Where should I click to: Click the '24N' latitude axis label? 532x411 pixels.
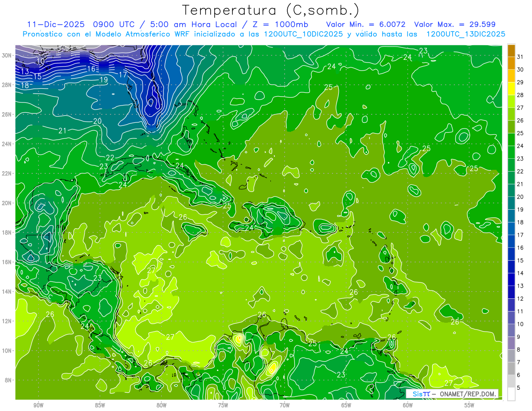[x=7, y=144]
